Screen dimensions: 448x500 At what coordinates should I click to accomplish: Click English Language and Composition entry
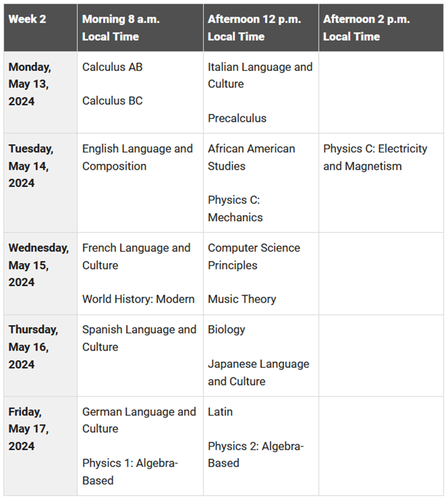coord(137,158)
